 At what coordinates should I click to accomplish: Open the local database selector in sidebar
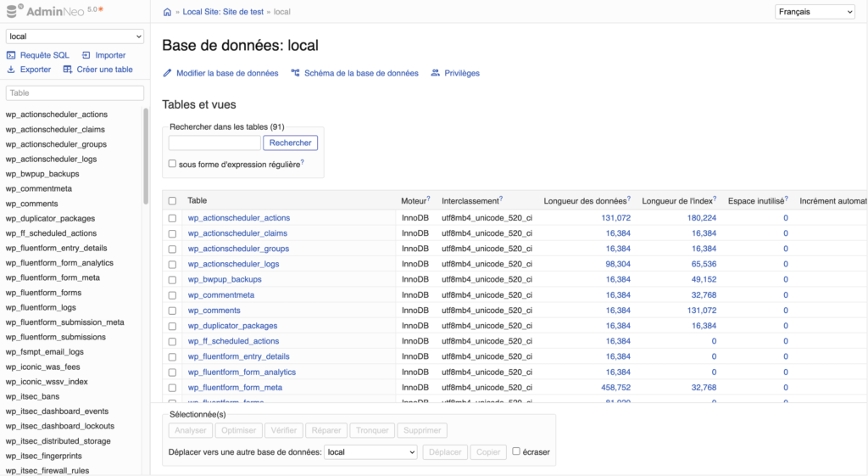pyautogui.click(x=75, y=36)
